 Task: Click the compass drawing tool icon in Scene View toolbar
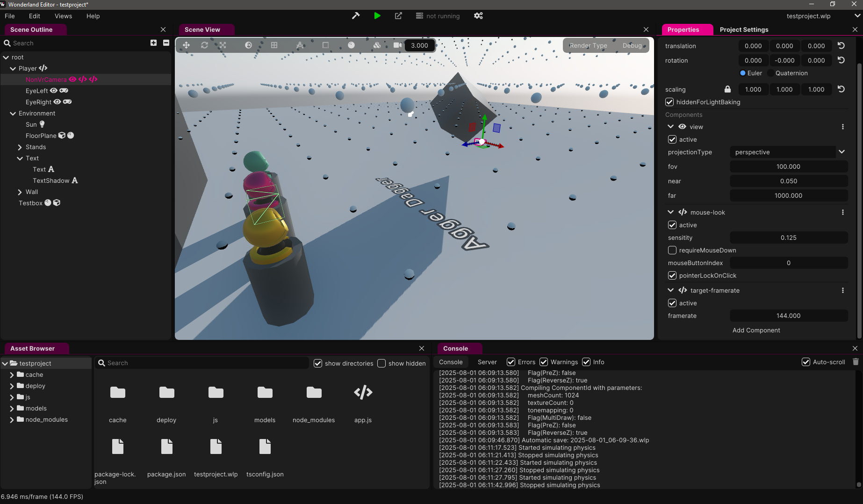(x=300, y=45)
